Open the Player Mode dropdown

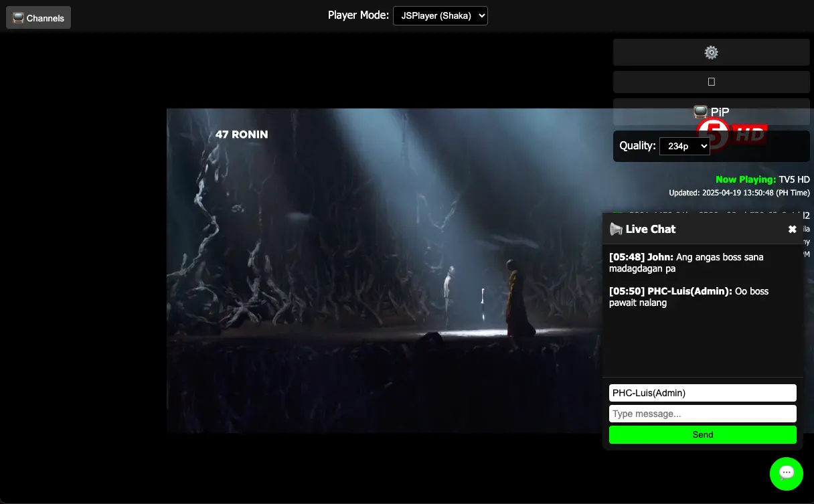(440, 15)
